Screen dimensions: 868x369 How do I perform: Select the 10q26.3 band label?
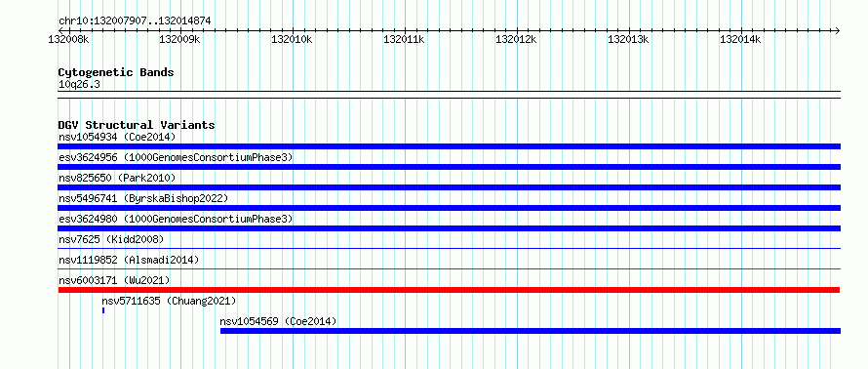[x=79, y=85]
